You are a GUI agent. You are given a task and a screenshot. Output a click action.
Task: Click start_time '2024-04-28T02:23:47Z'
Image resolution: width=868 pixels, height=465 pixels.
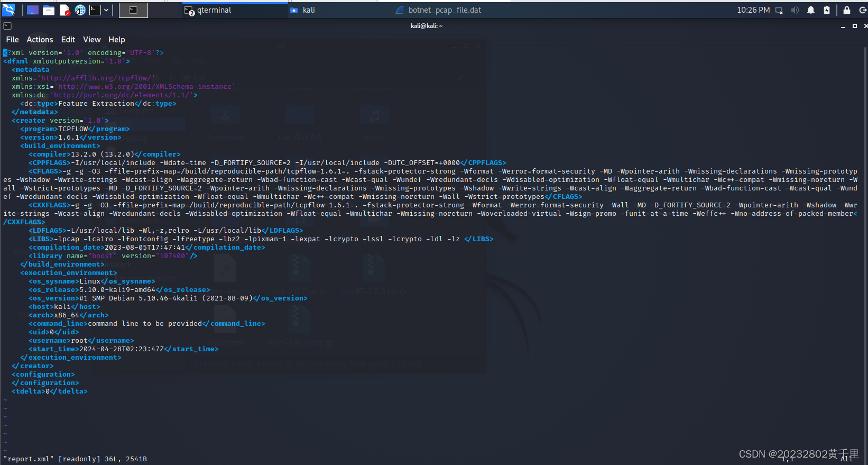click(122, 349)
